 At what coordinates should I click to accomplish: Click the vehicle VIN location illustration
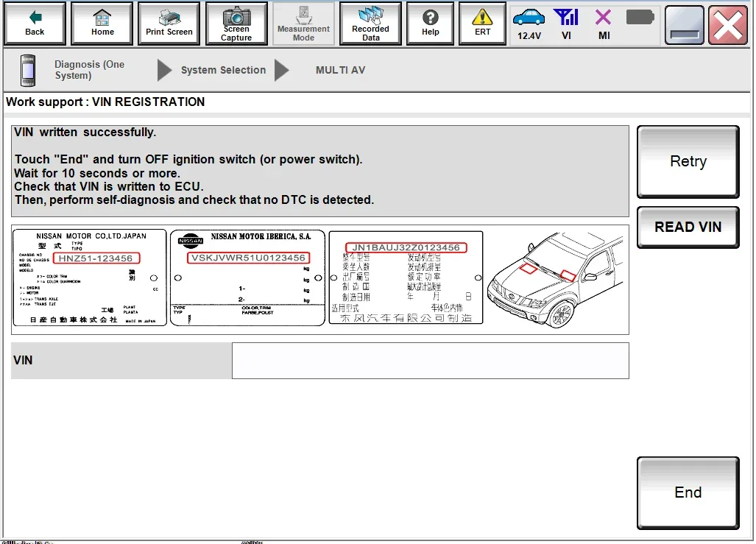[x=556, y=280]
